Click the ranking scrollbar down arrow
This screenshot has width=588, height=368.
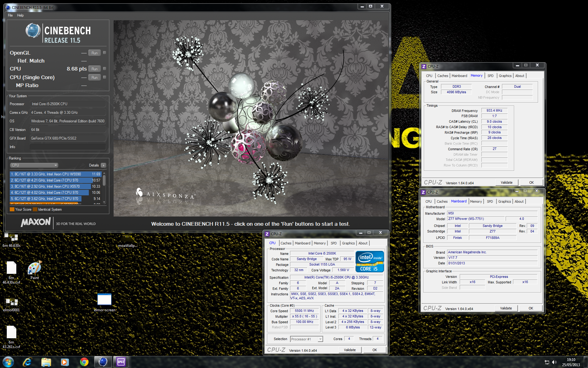click(x=104, y=202)
